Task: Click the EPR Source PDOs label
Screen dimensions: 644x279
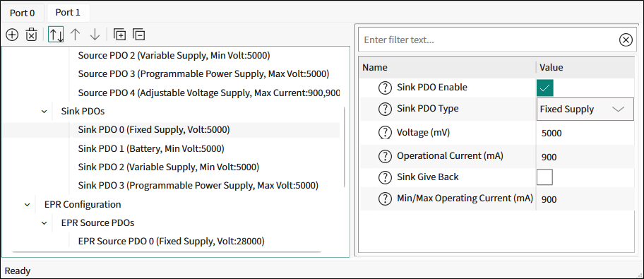Action: coord(97,222)
